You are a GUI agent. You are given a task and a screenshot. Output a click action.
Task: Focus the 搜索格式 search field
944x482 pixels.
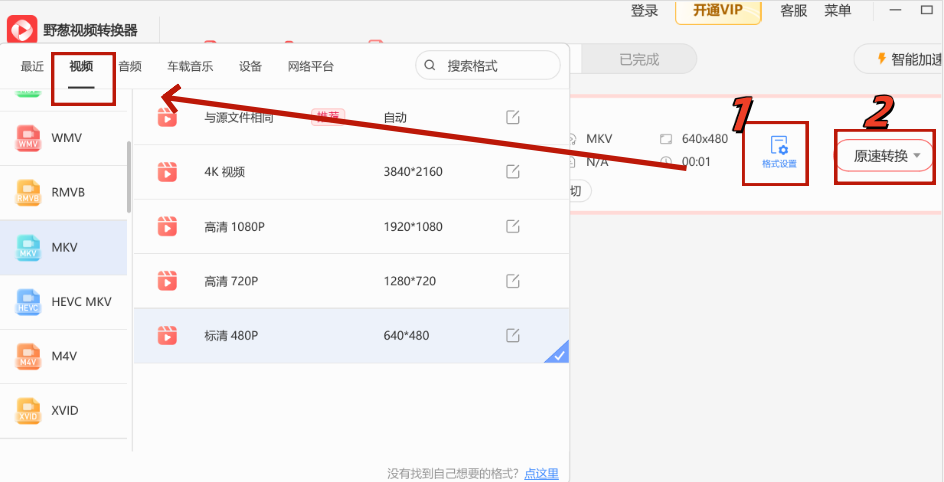point(488,66)
